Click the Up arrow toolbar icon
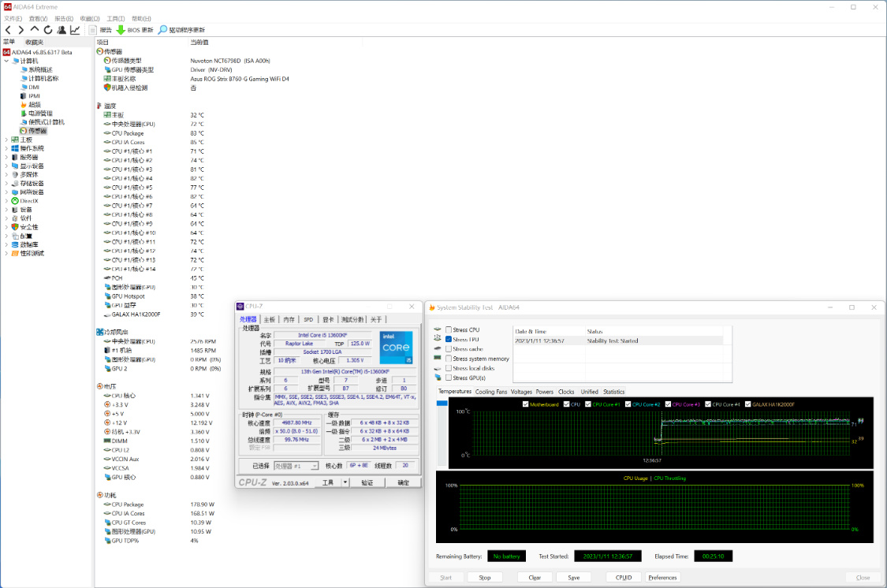Screen dimensions: 887x588 pyautogui.click(x=35, y=30)
